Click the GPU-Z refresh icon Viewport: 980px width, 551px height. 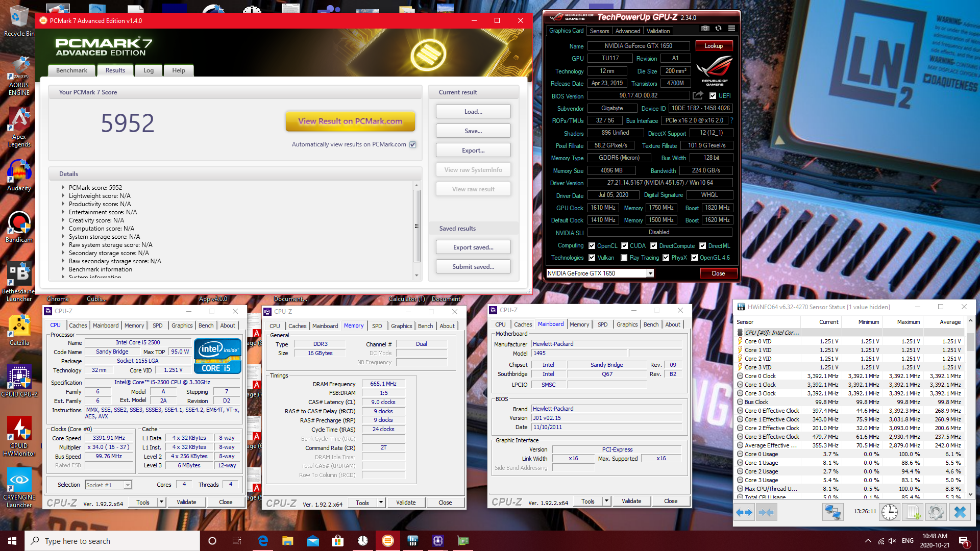718,28
